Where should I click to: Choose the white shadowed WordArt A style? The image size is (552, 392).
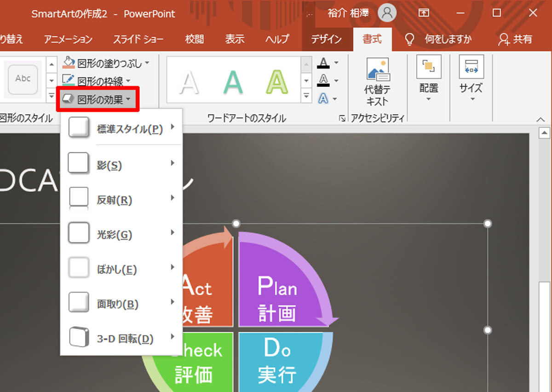point(189,82)
